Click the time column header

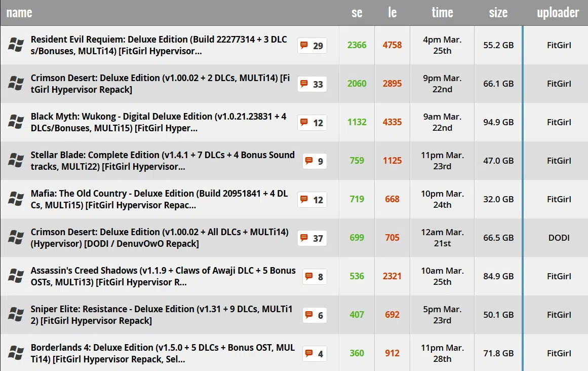point(442,13)
